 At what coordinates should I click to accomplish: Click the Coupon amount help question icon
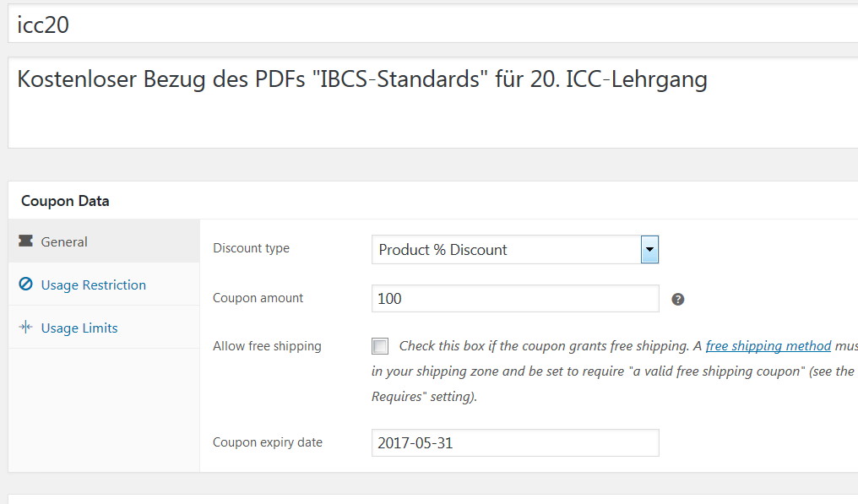(x=678, y=300)
